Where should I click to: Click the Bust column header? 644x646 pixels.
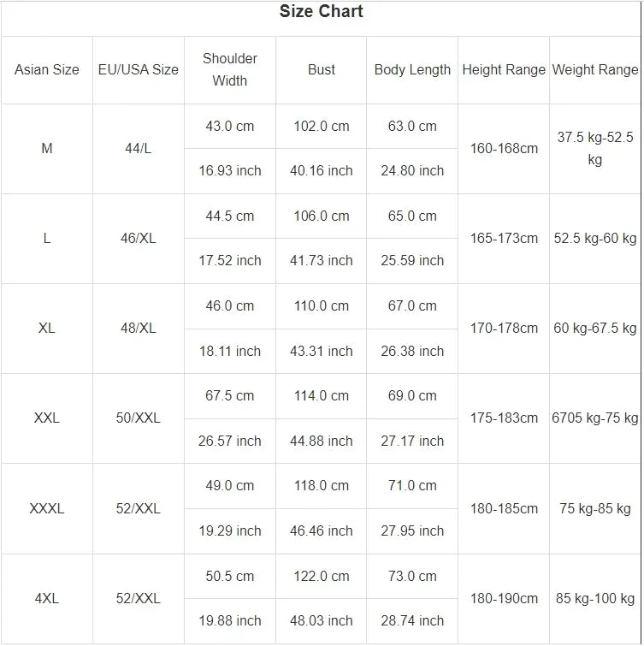click(x=322, y=70)
